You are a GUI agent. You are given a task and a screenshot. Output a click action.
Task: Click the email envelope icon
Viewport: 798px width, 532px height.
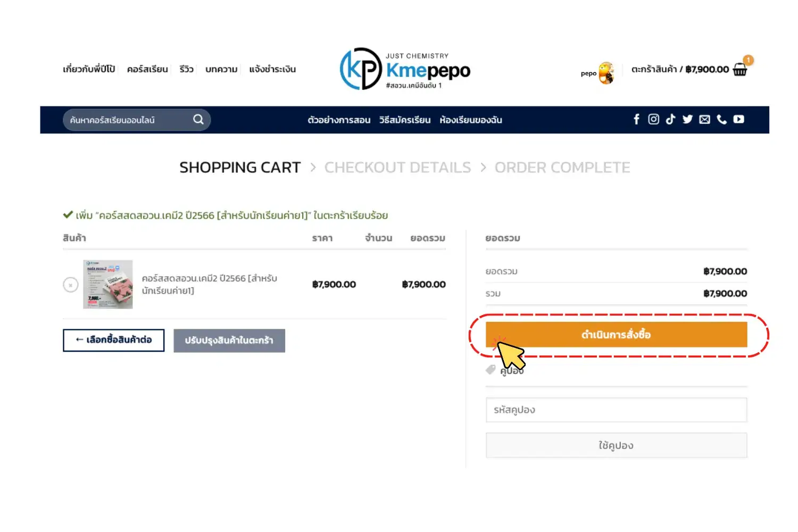[704, 119]
